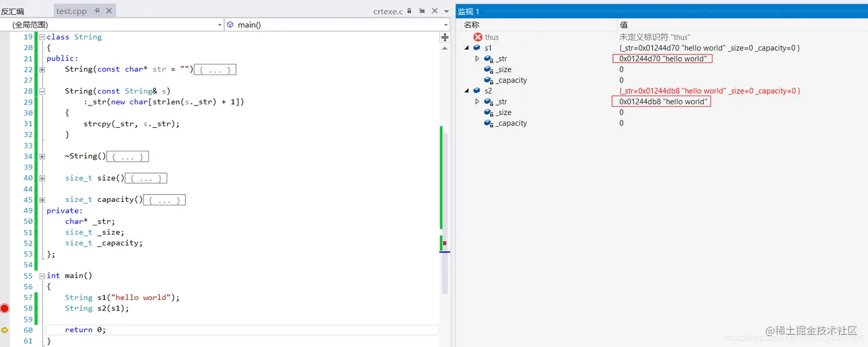868x347 pixels.
Task: Click the _str field icon under s2
Action: pyautogui.click(x=489, y=102)
